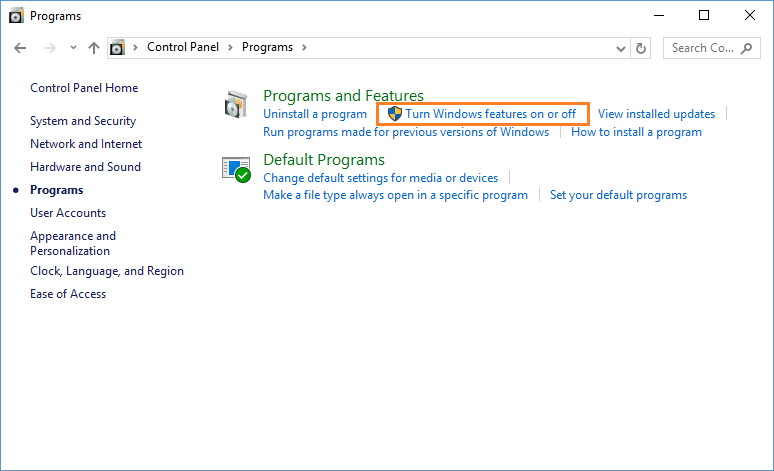Select the Programs sidebar entry
774x471 pixels.
[x=56, y=190]
